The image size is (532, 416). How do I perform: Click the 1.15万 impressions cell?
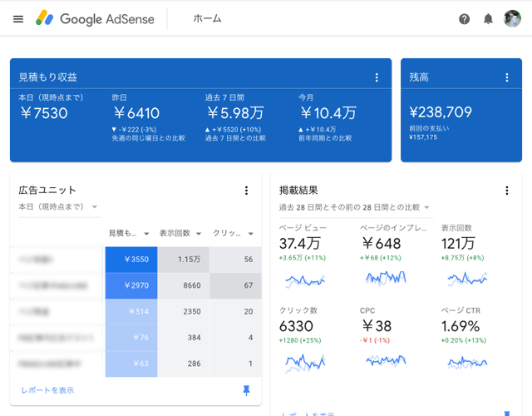click(184, 260)
